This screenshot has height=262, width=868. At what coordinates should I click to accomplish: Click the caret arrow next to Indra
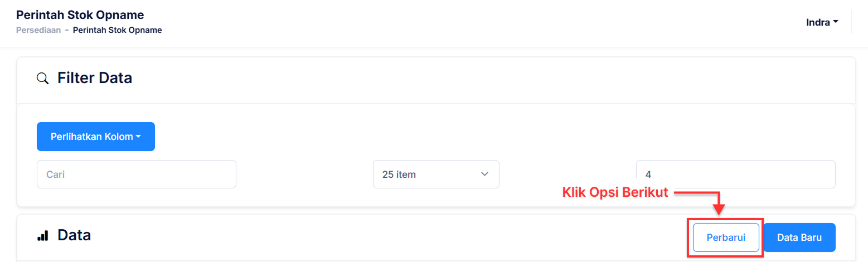tap(836, 23)
